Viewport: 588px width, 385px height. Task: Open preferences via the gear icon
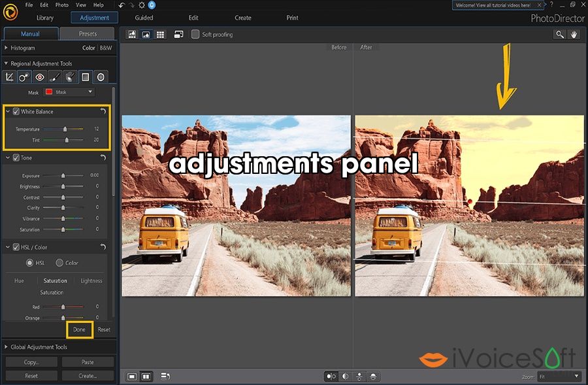click(x=142, y=5)
